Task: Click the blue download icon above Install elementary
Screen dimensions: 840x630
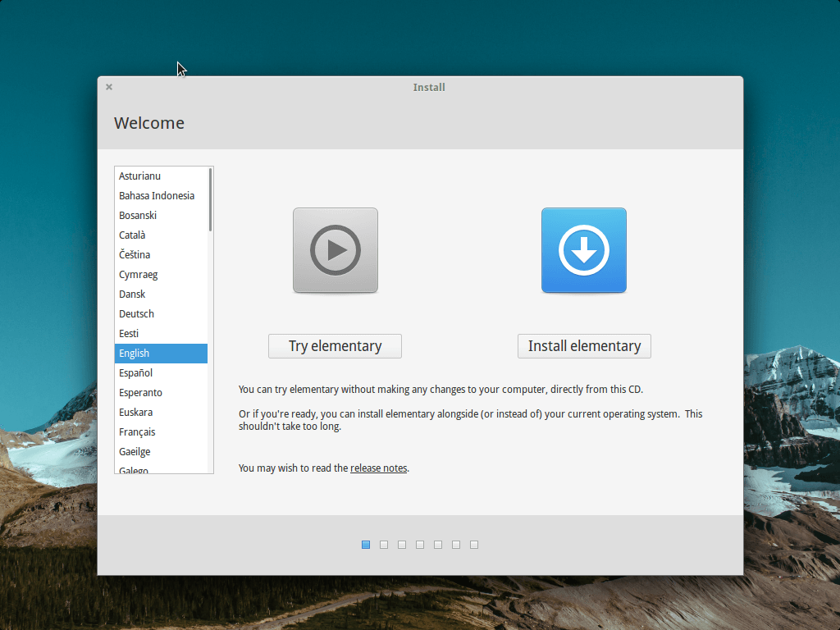Action: 583,250
